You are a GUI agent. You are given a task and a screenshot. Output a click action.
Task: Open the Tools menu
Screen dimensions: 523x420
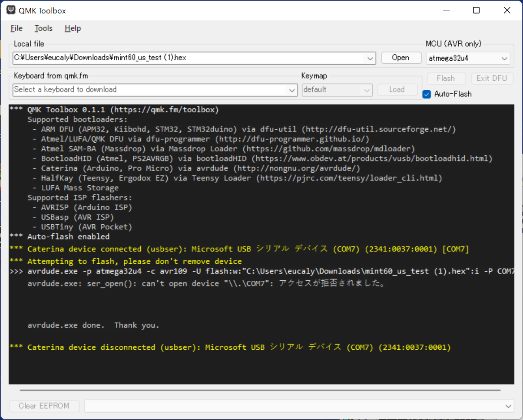(x=43, y=28)
